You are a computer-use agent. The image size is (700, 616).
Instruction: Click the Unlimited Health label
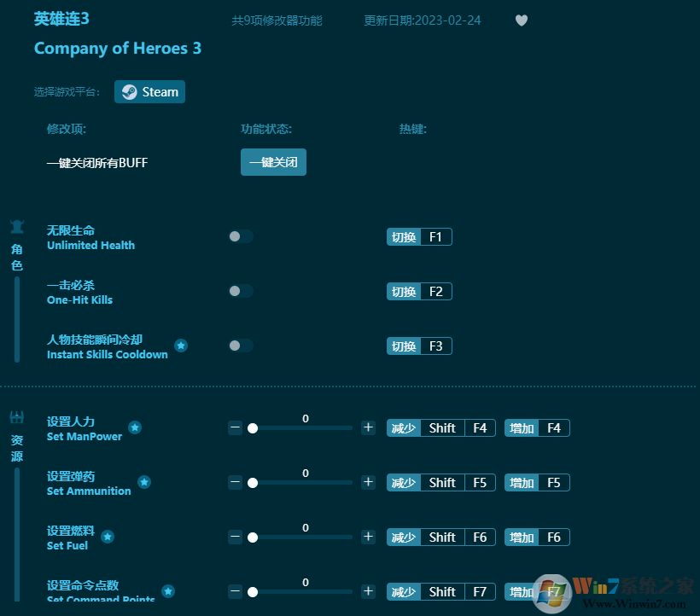point(90,246)
